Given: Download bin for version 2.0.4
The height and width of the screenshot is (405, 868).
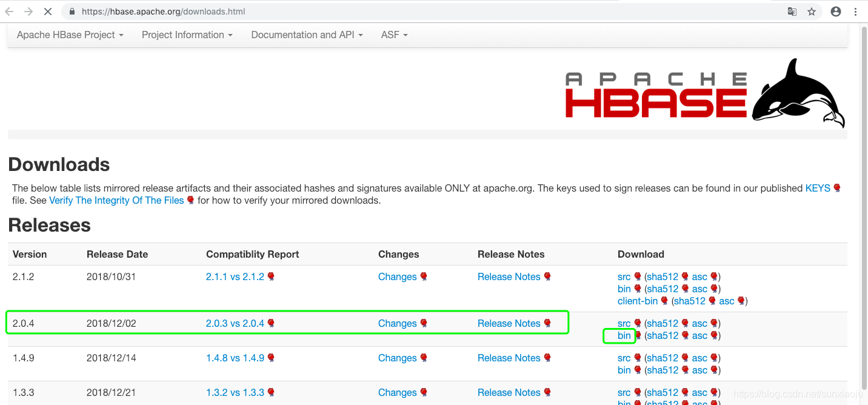Looking at the screenshot, I should coord(624,335).
